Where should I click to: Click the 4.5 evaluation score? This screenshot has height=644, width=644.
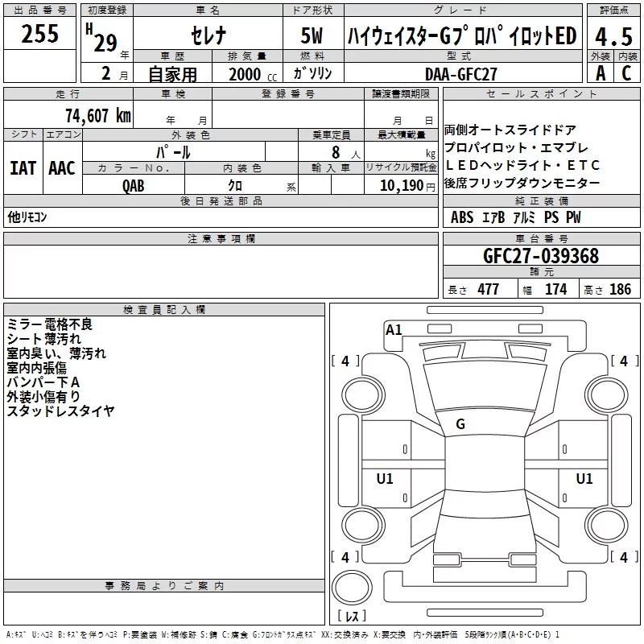click(x=613, y=36)
